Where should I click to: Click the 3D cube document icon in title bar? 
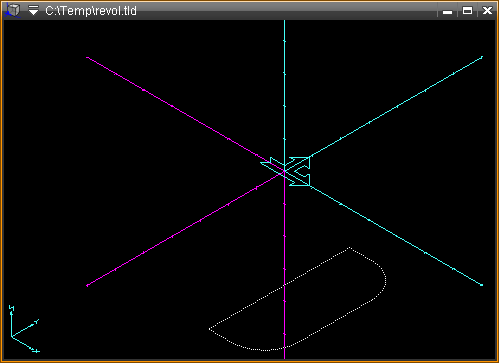[13, 11]
